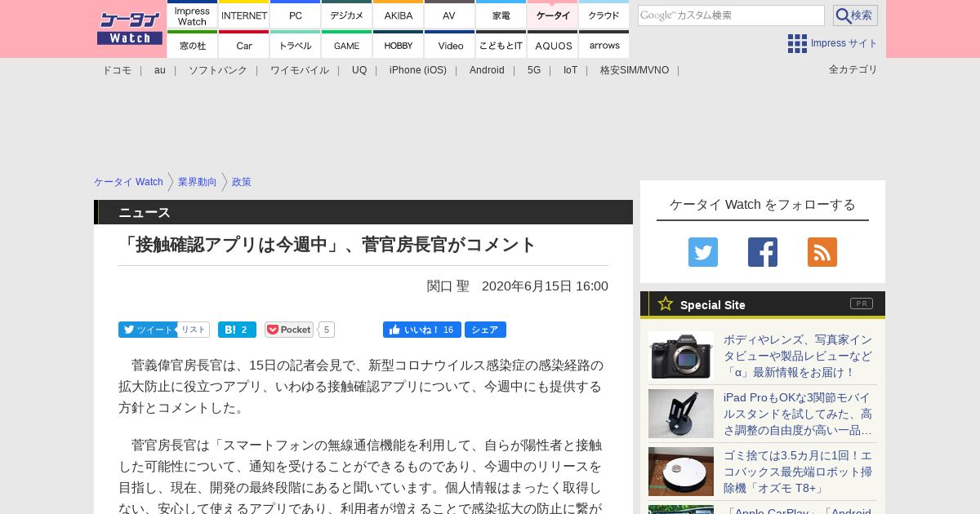The height and width of the screenshot is (514, 980).
Task: Open iPad ProもOKな3関節モバイルスタンド link
Action: pos(798,414)
